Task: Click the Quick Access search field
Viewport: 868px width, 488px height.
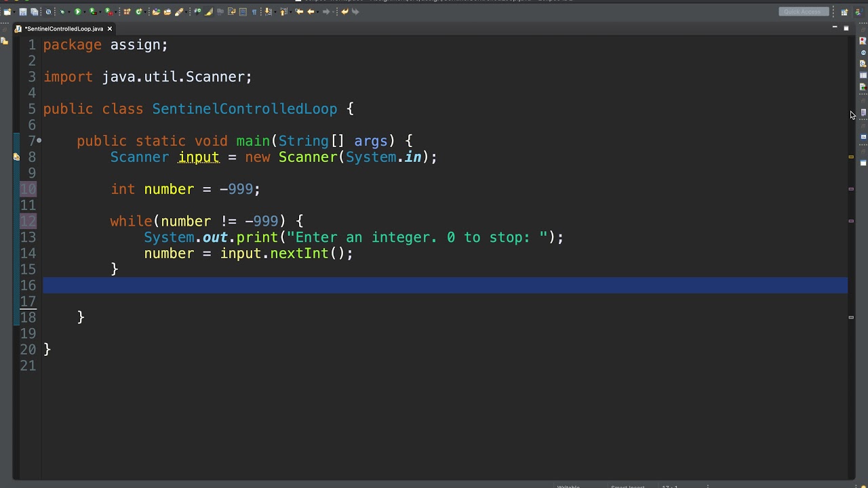Action: [x=803, y=12]
